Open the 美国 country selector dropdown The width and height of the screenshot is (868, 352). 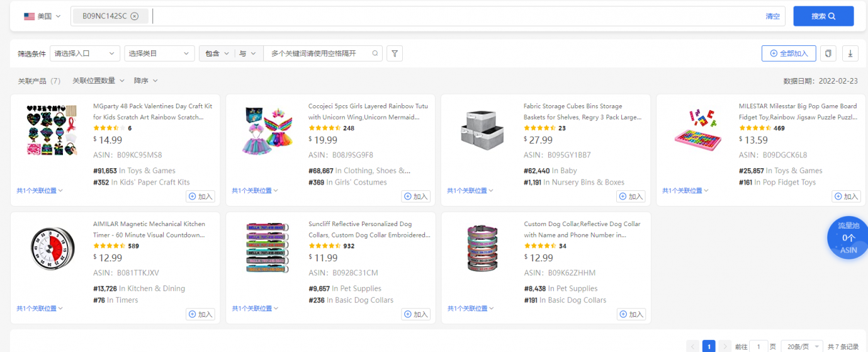pyautogui.click(x=42, y=16)
